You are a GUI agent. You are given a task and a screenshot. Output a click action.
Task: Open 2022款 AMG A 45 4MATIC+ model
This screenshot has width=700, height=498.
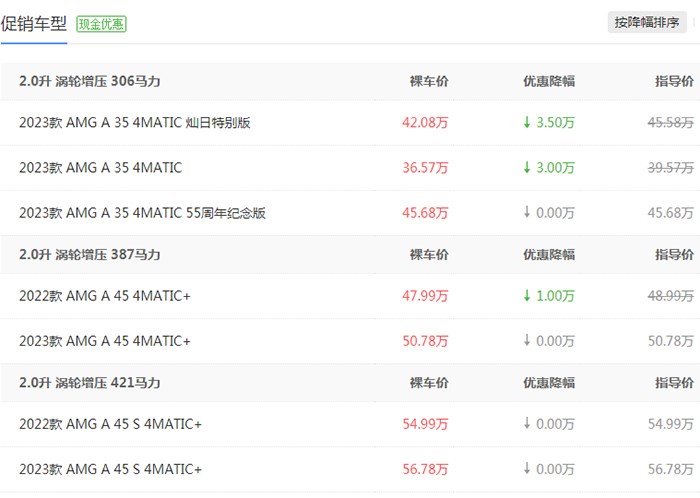[105, 295]
